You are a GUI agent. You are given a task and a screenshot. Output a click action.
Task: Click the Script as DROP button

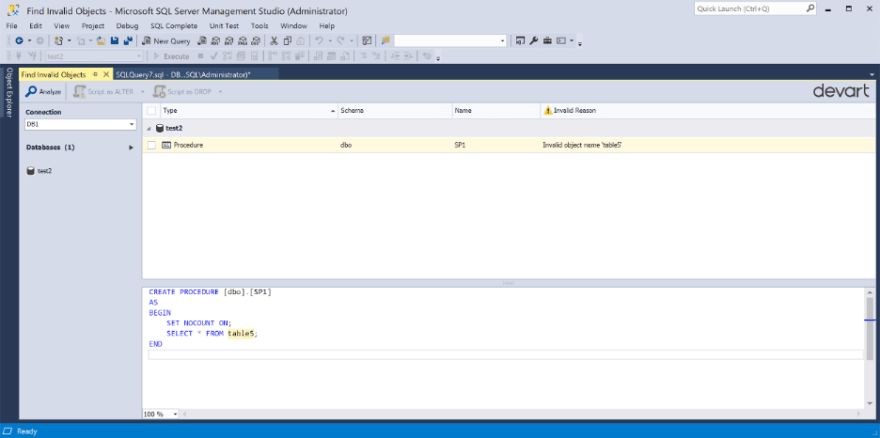click(x=184, y=92)
